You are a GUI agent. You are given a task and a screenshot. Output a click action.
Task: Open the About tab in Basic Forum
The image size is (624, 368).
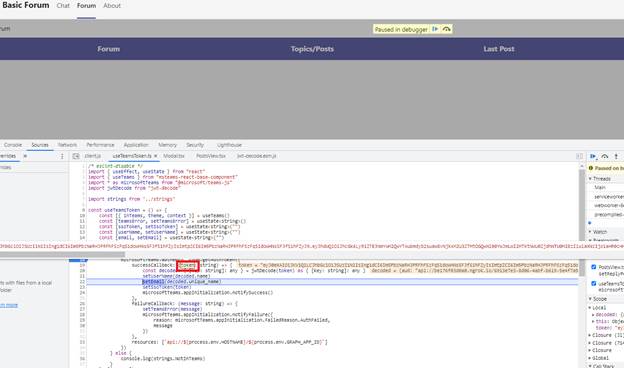(x=112, y=6)
